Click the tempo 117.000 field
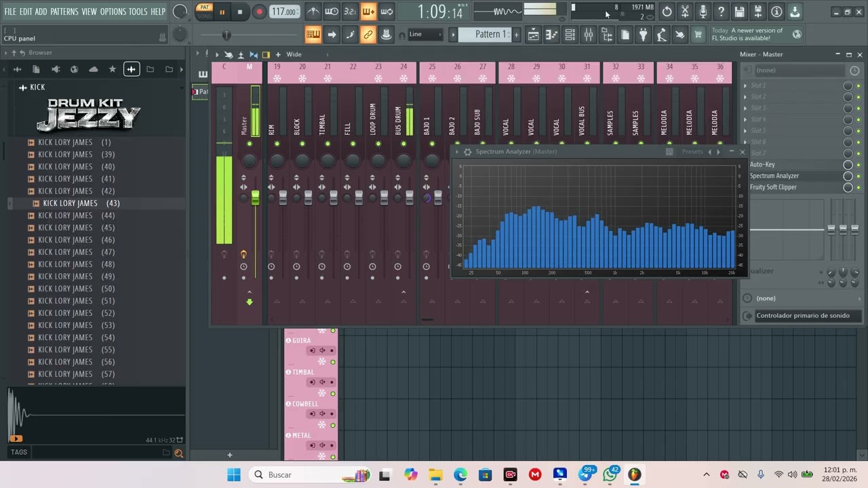Screen dimensions: 868x488 click(x=284, y=12)
